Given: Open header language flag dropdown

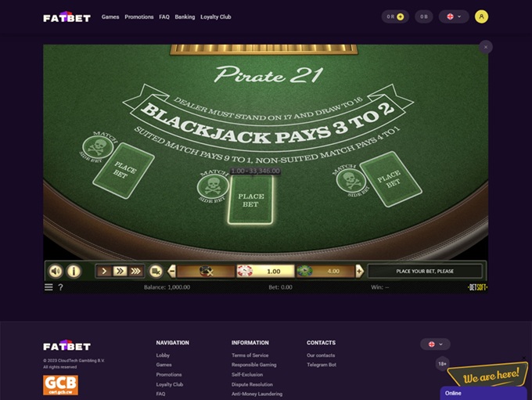Looking at the screenshot, I should tap(454, 16).
